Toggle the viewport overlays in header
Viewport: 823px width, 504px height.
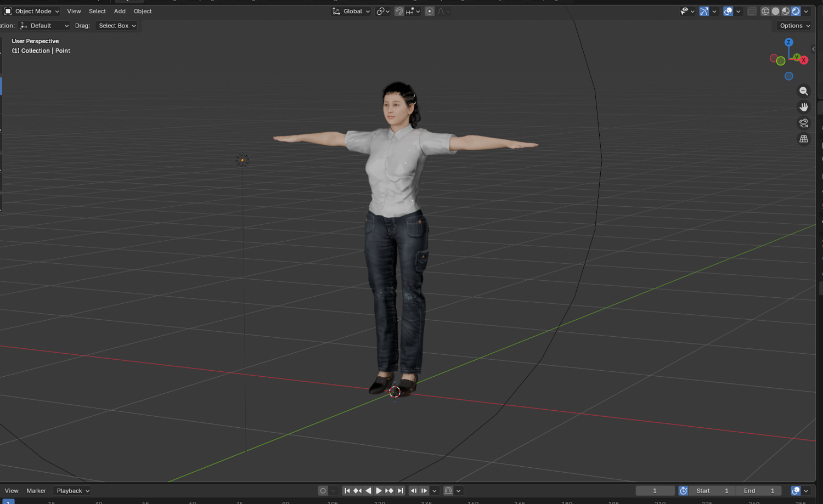pyautogui.click(x=728, y=11)
